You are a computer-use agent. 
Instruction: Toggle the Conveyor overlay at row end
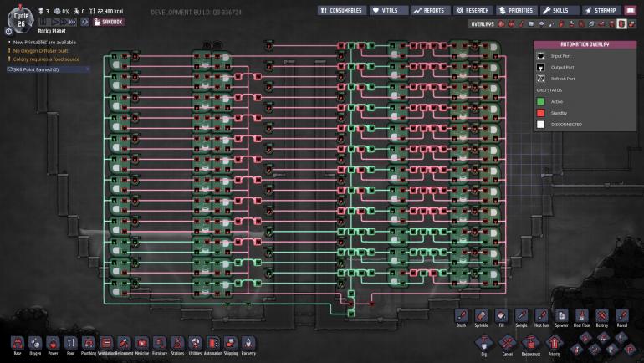pyautogui.click(x=632, y=23)
